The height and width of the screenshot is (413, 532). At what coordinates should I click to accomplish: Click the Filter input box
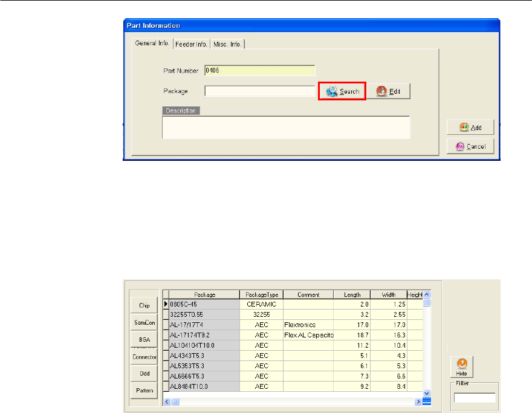(475, 398)
